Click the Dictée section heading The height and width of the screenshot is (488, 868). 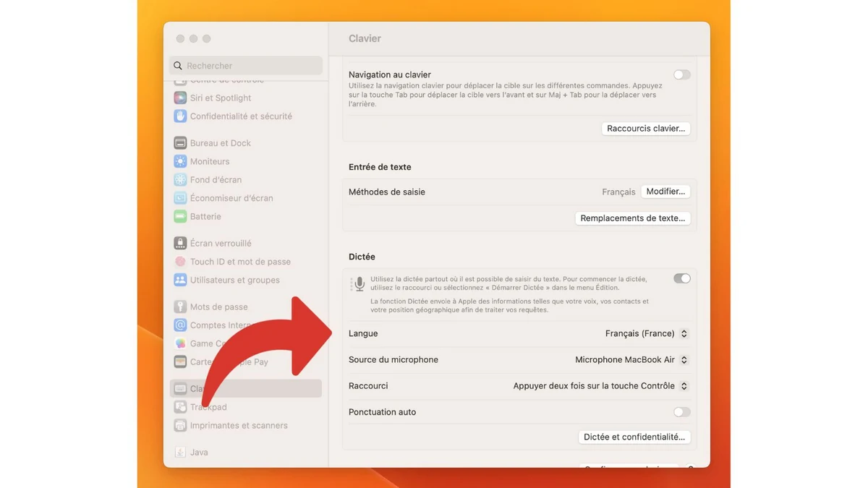pyautogui.click(x=362, y=257)
